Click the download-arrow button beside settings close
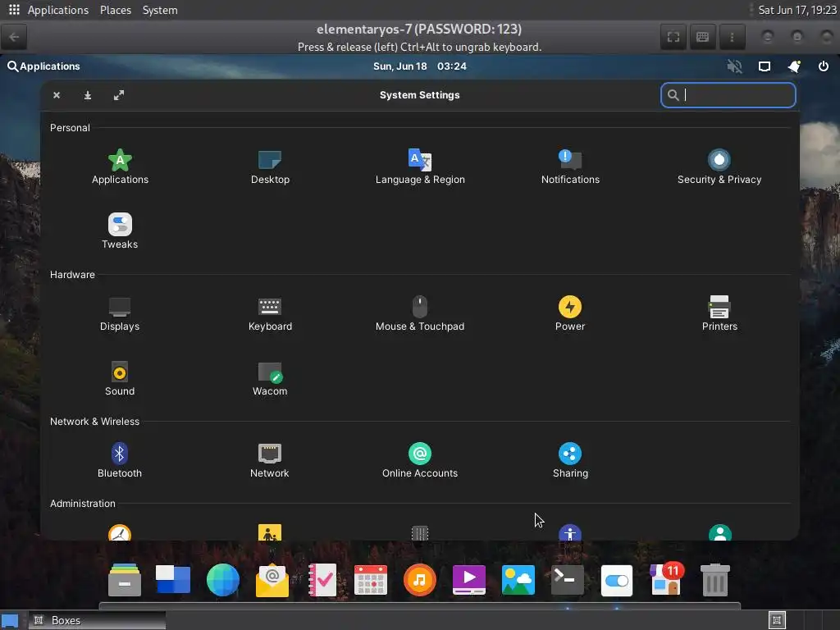The width and height of the screenshot is (840, 630). pos(87,95)
